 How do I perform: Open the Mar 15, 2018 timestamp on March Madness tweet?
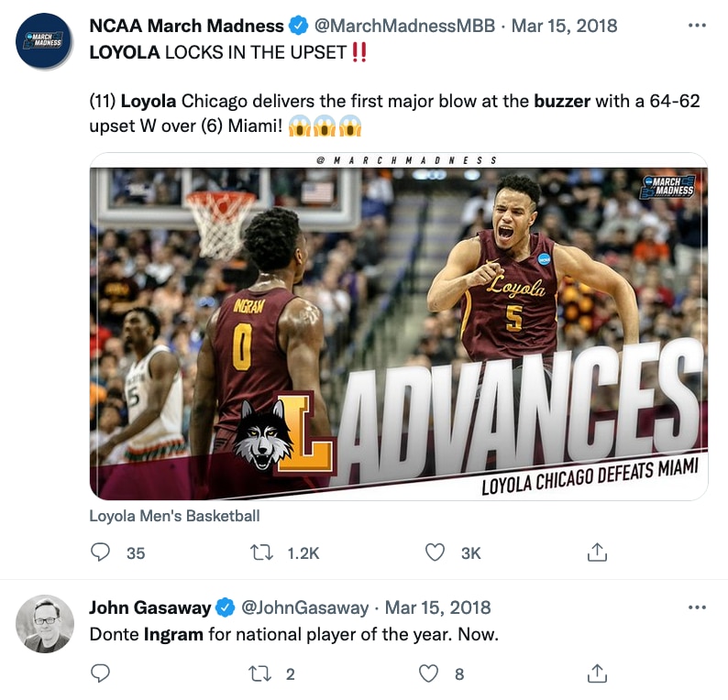click(565, 26)
